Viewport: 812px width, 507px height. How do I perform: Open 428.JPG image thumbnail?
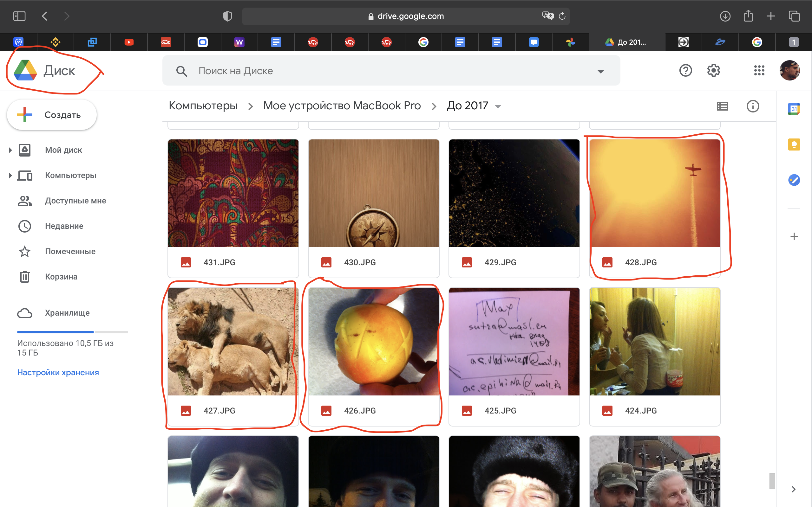(x=655, y=193)
